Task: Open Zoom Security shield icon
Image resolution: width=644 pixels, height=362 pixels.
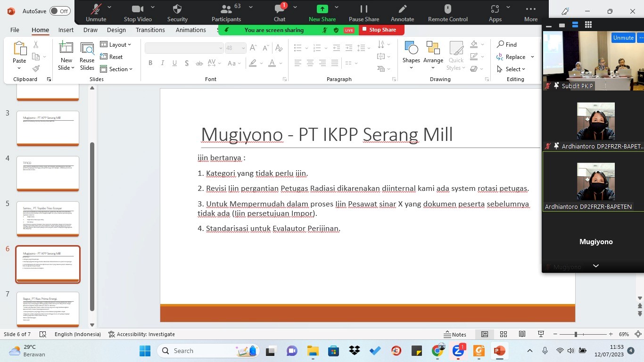Action: [177, 9]
